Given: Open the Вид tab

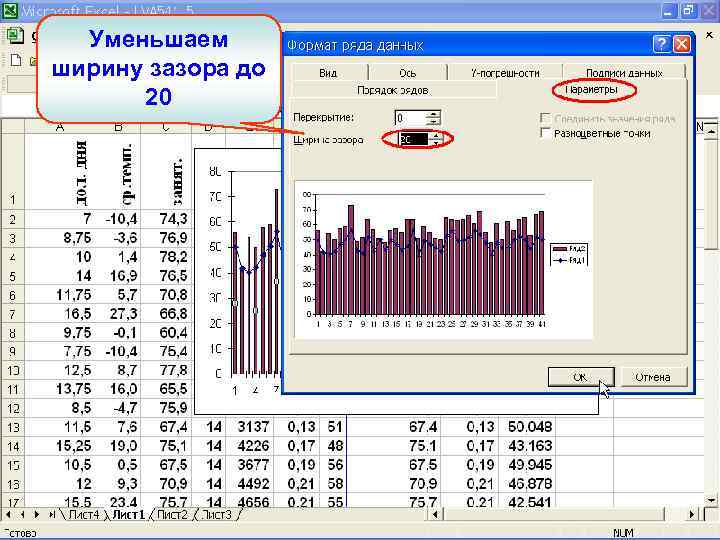Looking at the screenshot, I should [328, 73].
